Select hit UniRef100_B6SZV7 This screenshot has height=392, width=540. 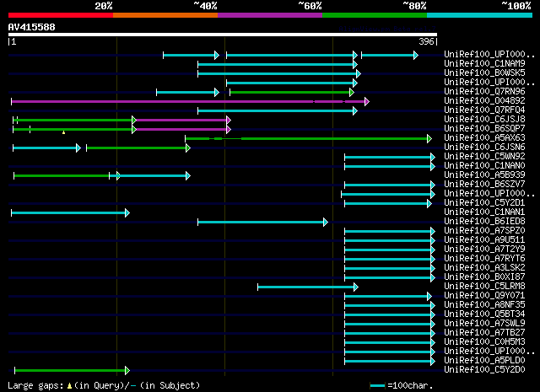(x=484, y=185)
